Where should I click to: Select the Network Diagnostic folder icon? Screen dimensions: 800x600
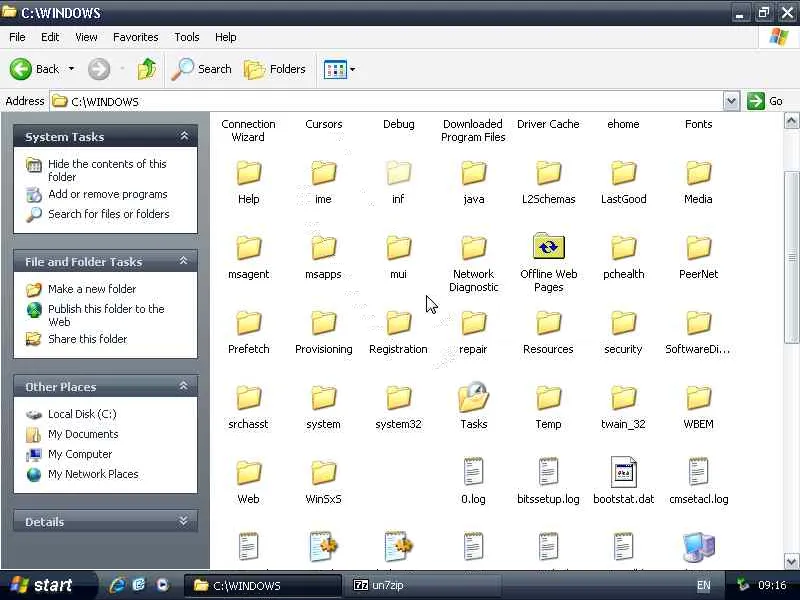(473, 248)
